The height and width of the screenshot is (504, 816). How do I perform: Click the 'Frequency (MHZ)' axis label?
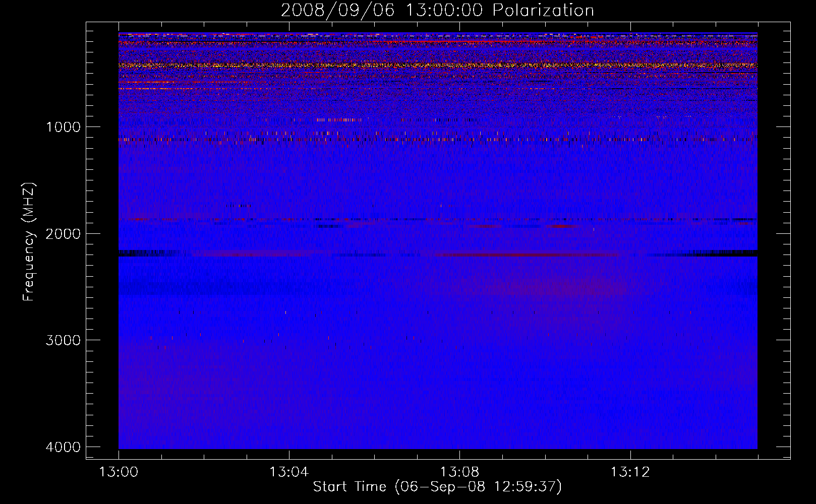pos(29,242)
